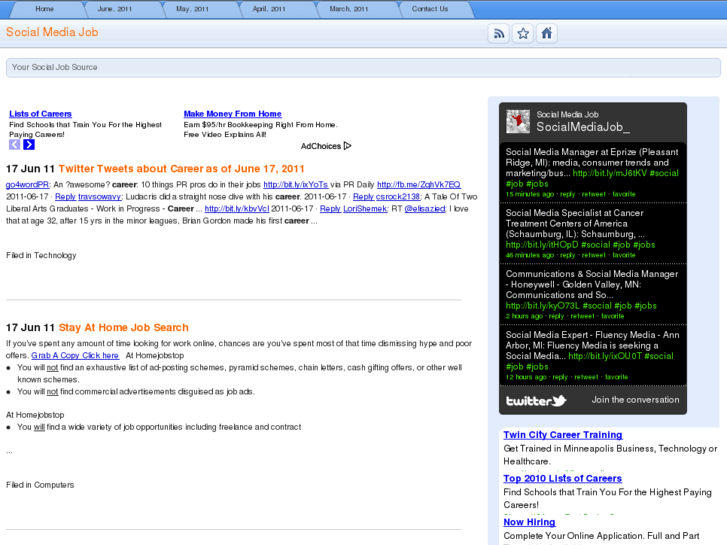Screen dimensions: 727x545
Task: Open bit.ly/mJ6tKV link in Eprize tweet
Action: 610,173
